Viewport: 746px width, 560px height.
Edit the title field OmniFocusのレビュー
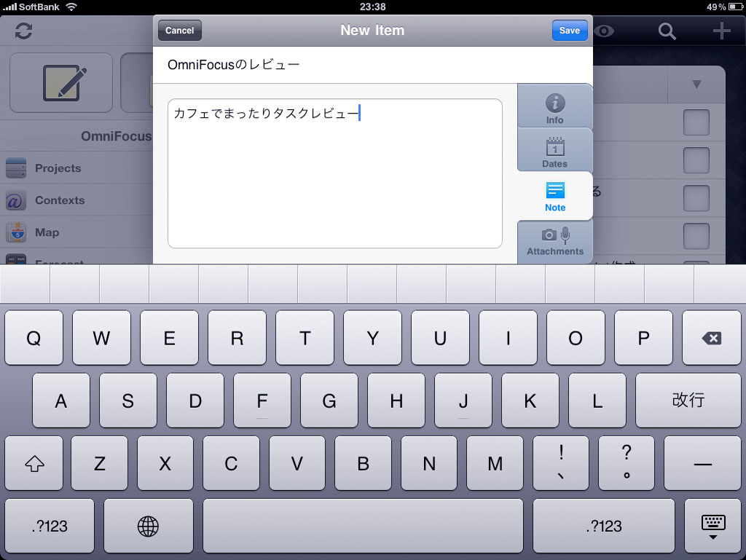click(x=372, y=65)
